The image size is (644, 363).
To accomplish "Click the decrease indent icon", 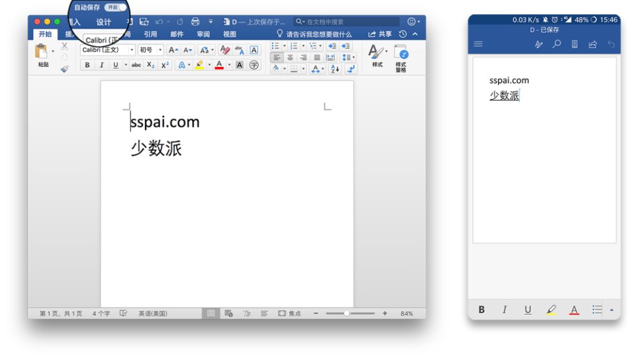I will pyautogui.click(x=332, y=46).
